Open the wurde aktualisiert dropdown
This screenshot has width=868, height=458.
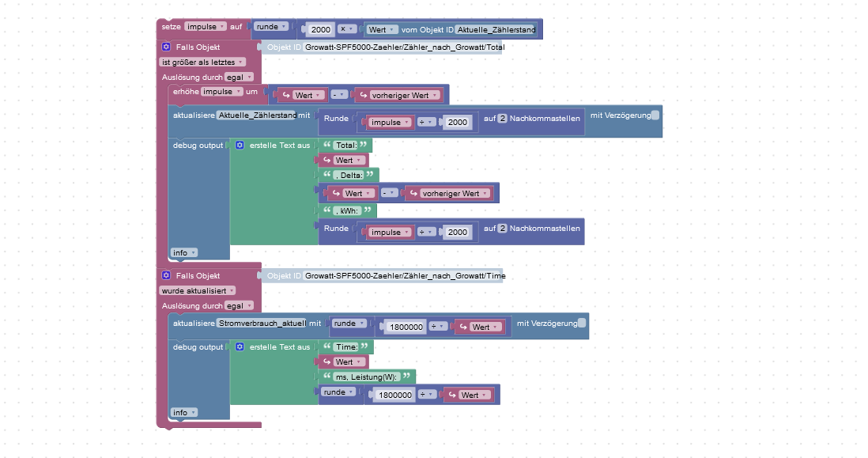[198, 290]
